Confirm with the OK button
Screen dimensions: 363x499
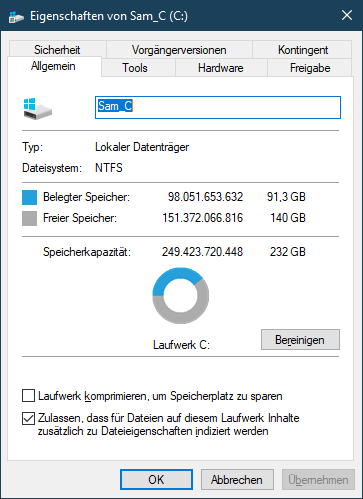click(x=156, y=480)
